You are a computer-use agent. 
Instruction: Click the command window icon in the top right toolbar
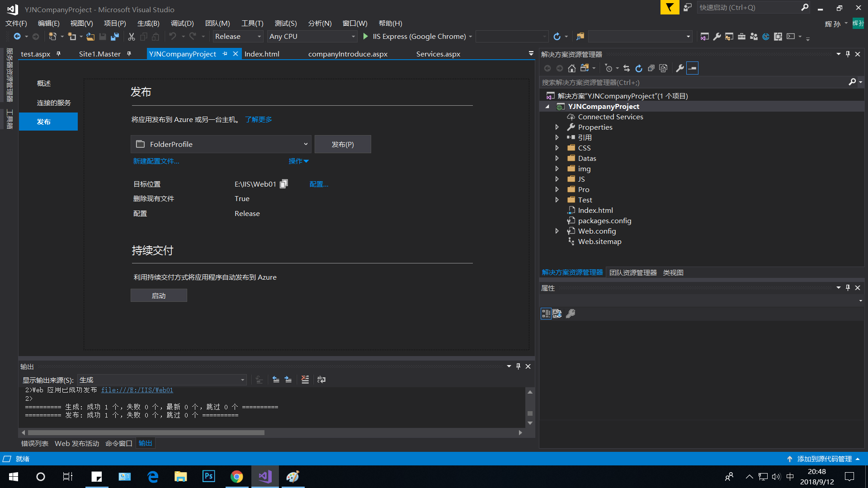click(791, 37)
